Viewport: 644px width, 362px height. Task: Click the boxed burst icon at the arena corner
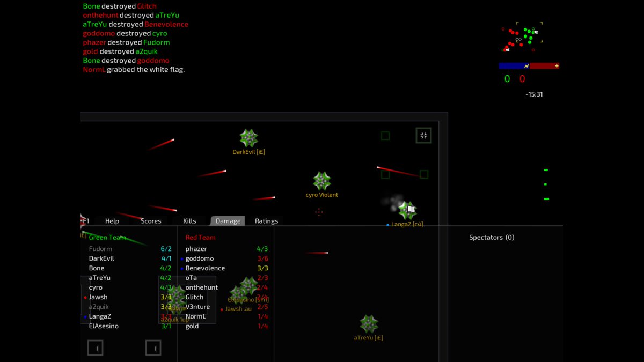coord(424,135)
